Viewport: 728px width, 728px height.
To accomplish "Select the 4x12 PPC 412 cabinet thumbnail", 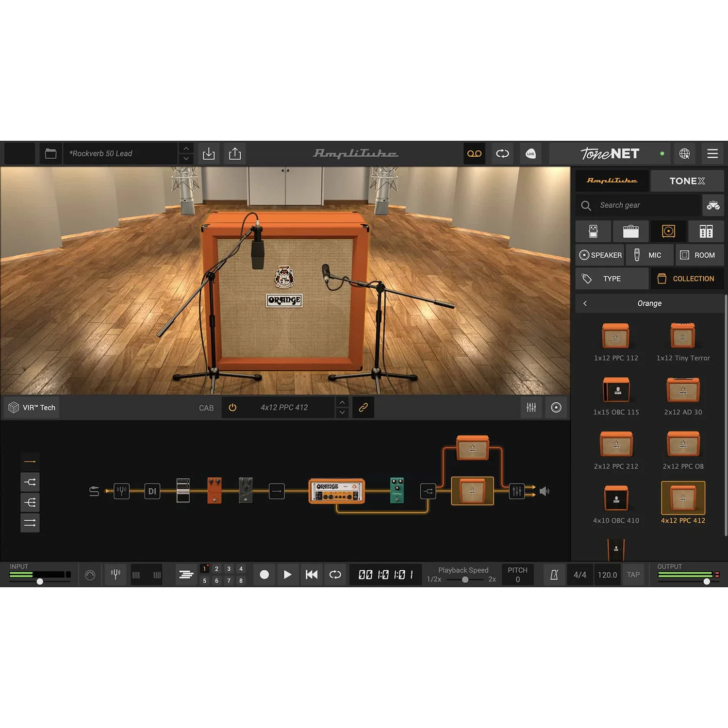I will click(683, 498).
